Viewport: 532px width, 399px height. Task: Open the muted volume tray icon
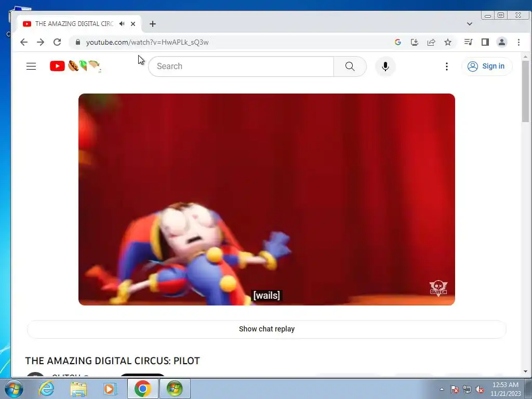[480, 390]
